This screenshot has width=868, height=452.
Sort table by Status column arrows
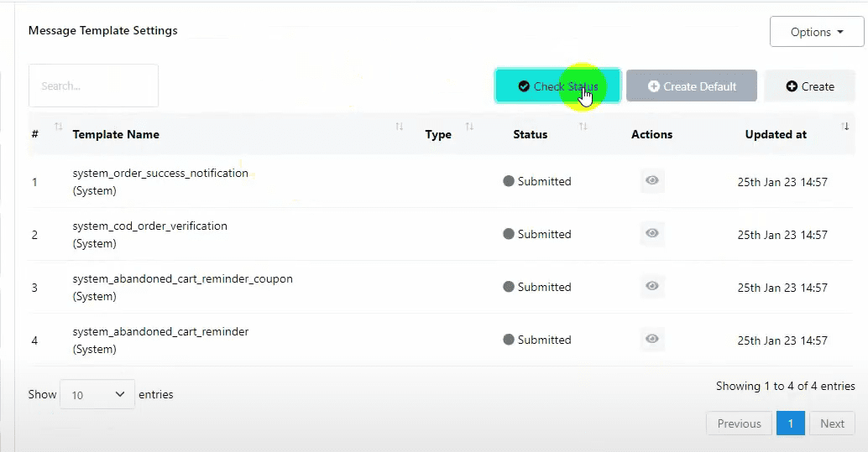tap(583, 127)
